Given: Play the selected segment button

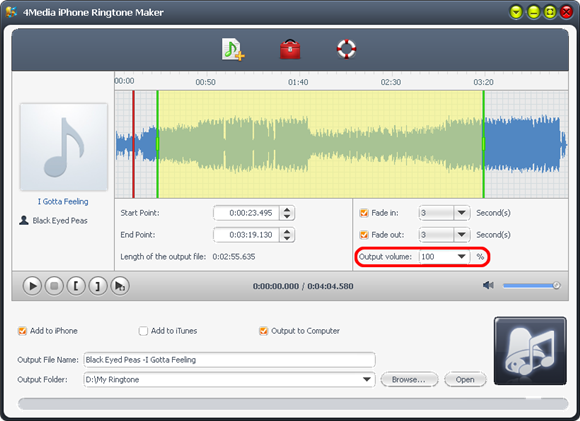Looking at the screenshot, I should click(x=120, y=286).
